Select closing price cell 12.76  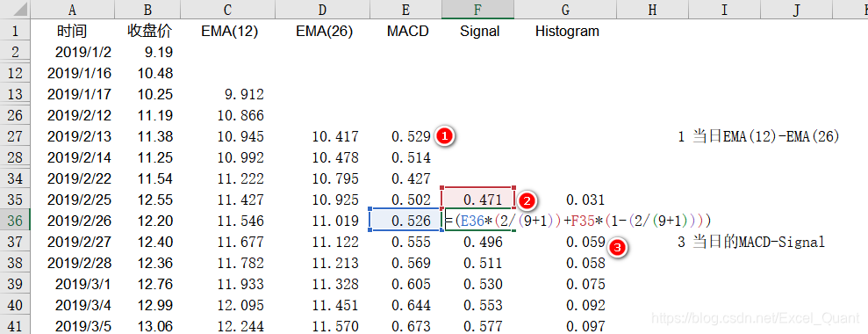(x=147, y=284)
